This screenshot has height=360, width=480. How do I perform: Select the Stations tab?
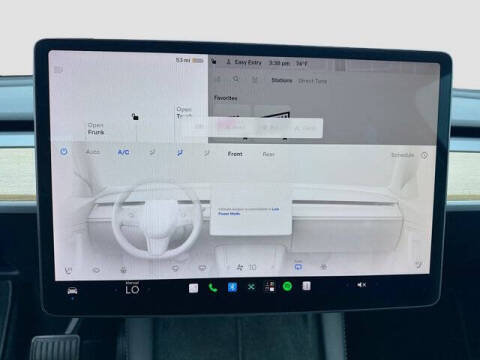(x=282, y=80)
